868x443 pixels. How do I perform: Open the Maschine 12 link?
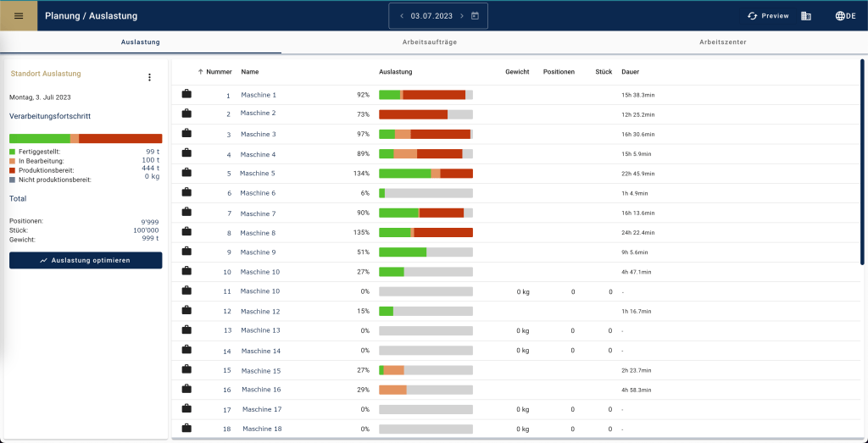[x=258, y=311]
